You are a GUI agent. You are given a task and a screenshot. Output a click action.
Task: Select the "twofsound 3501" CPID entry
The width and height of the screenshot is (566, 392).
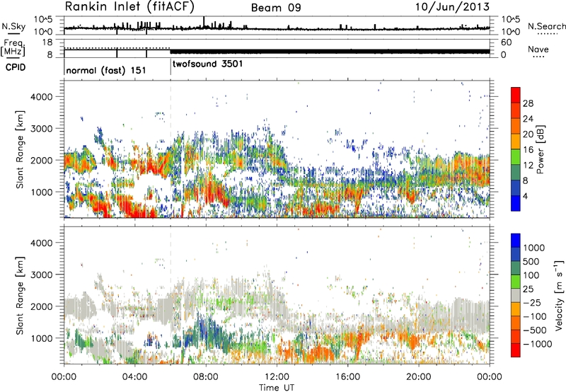pos(207,64)
